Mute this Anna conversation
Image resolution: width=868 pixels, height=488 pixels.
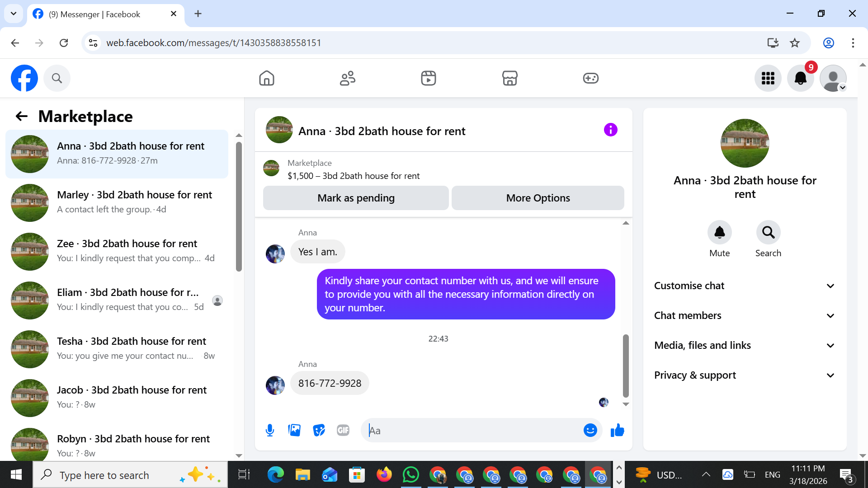coord(719,232)
